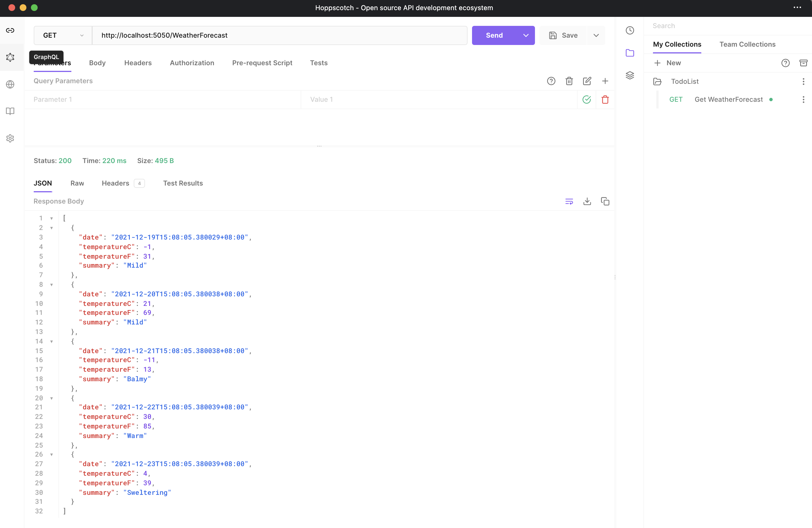
Task: Click the edit query parameter icon
Action: point(588,80)
